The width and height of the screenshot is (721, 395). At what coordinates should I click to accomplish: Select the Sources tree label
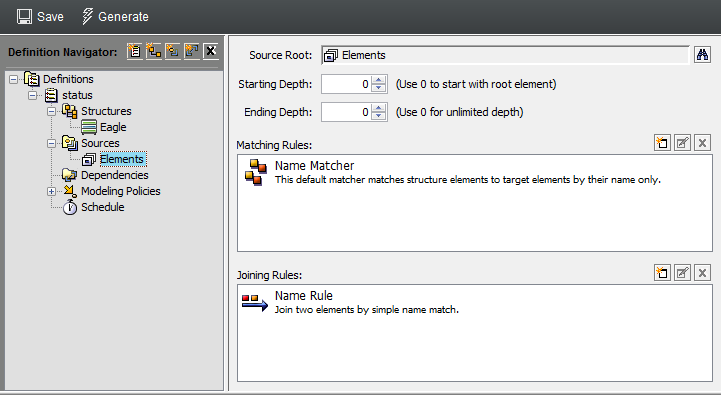(100, 143)
